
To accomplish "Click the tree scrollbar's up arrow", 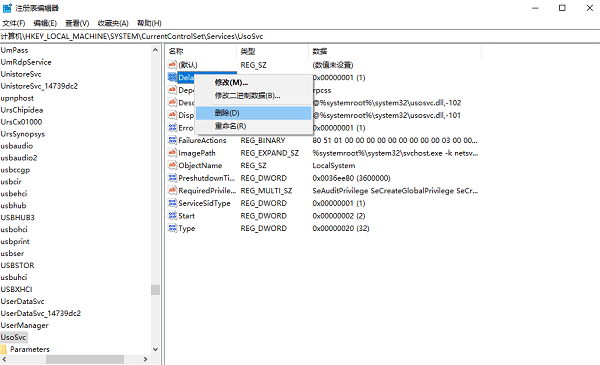I will point(155,50).
